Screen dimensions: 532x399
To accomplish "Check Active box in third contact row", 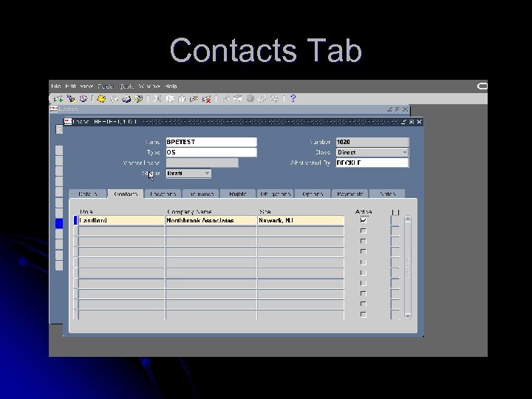I will click(364, 241).
